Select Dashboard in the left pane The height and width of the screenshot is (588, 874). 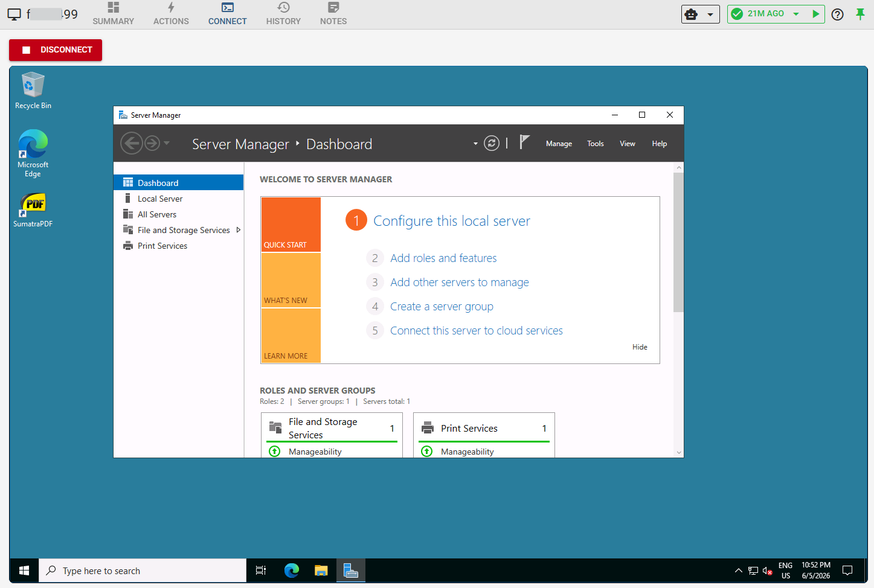click(x=178, y=182)
